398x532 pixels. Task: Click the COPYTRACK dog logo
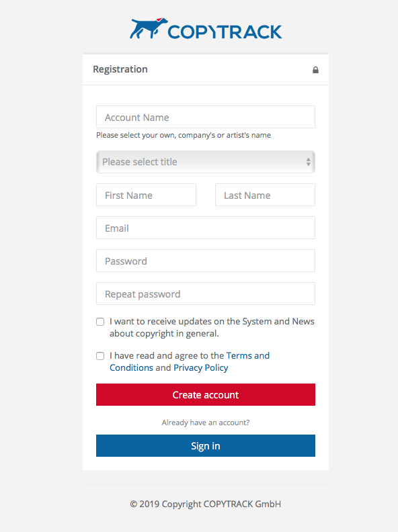149,28
